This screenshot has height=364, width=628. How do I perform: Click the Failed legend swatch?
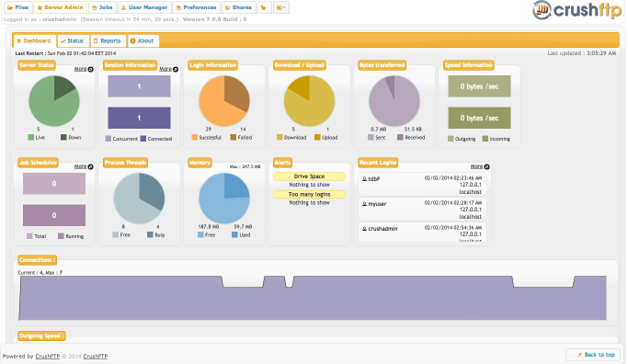coord(234,137)
